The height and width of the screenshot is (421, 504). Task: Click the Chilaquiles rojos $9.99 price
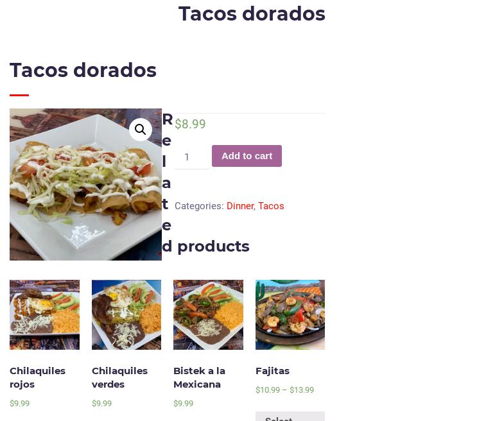pos(20,403)
